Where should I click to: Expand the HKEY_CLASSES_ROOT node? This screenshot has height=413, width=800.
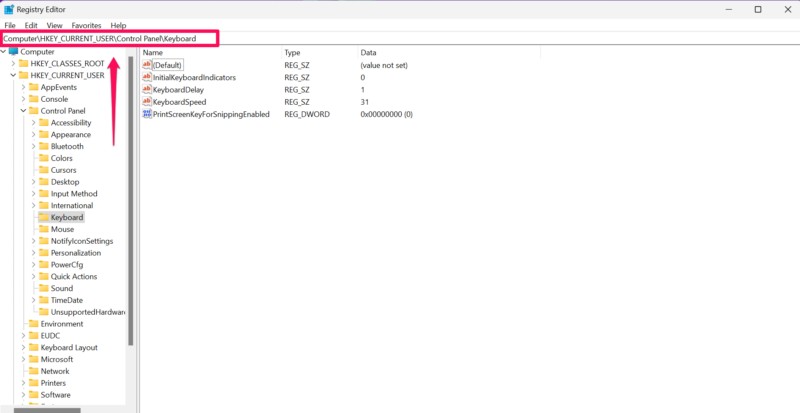(x=14, y=63)
